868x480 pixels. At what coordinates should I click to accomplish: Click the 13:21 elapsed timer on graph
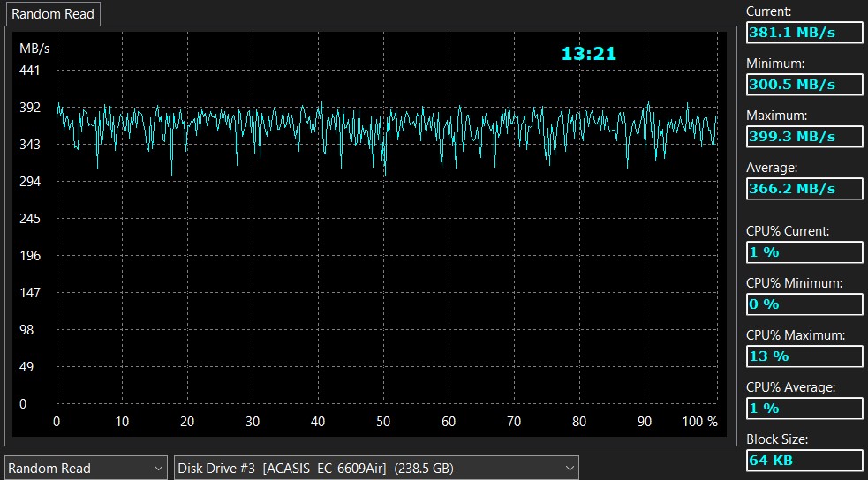pyautogui.click(x=588, y=54)
